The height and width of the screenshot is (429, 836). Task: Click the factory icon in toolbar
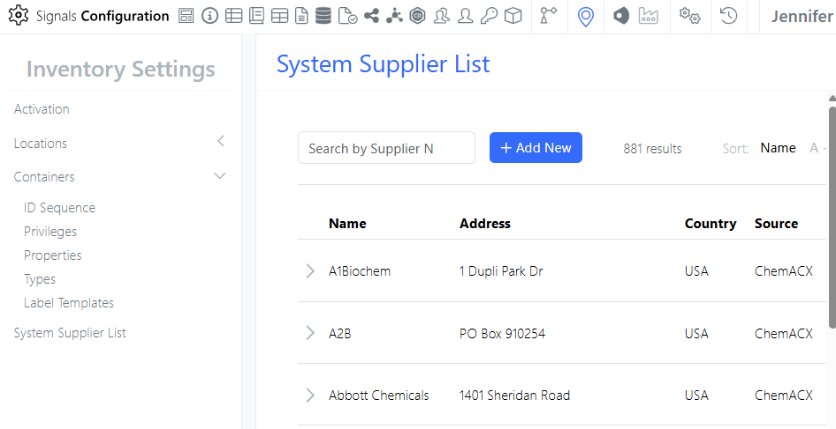click(x=649, y=16)
